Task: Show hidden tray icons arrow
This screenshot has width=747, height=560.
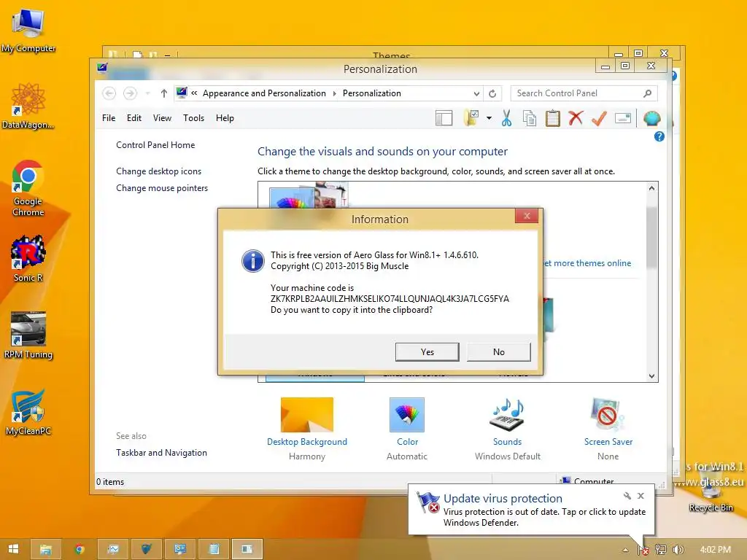Action: tap(625, 550)
